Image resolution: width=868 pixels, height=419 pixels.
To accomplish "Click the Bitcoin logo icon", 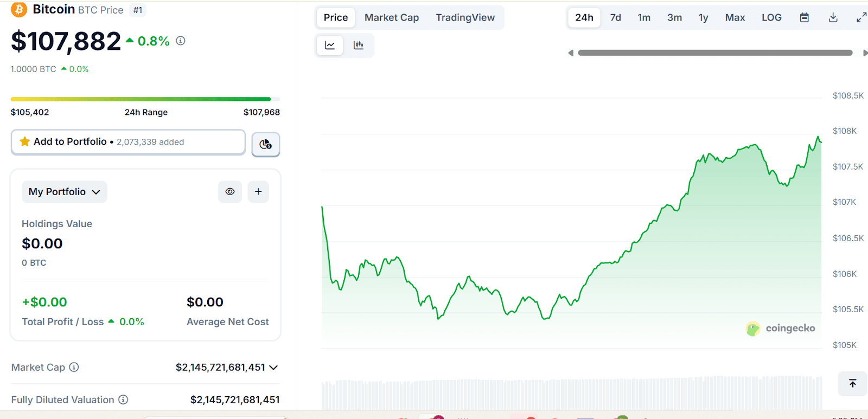I will point(19,10).
